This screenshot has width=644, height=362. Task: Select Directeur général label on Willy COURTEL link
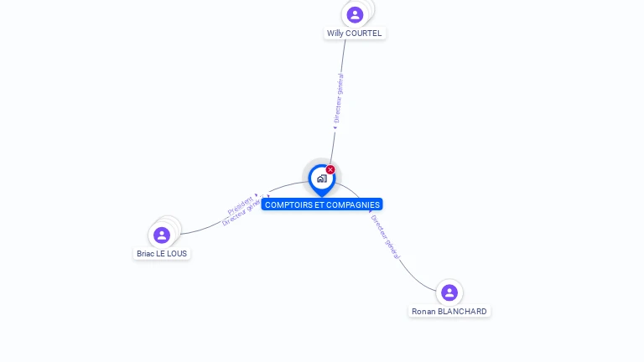tap(339, 98)
